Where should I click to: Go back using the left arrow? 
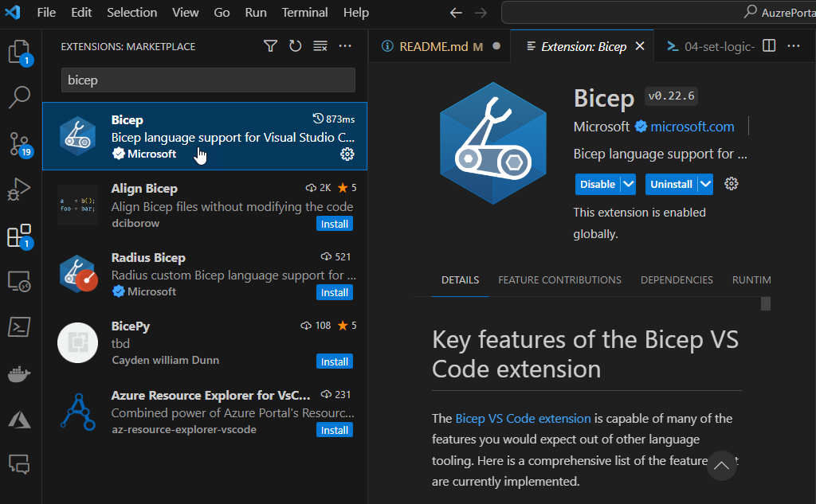click(456, 13)
